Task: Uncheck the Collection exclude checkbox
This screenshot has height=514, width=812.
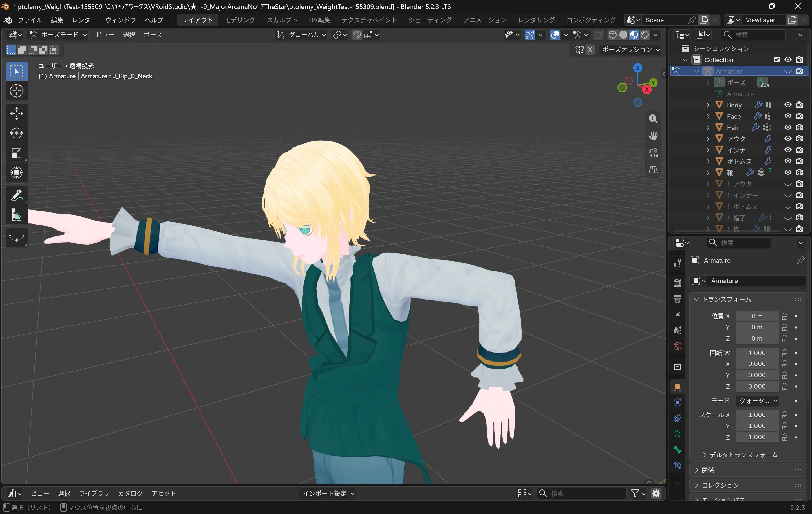Action: [x=776, y=60]
